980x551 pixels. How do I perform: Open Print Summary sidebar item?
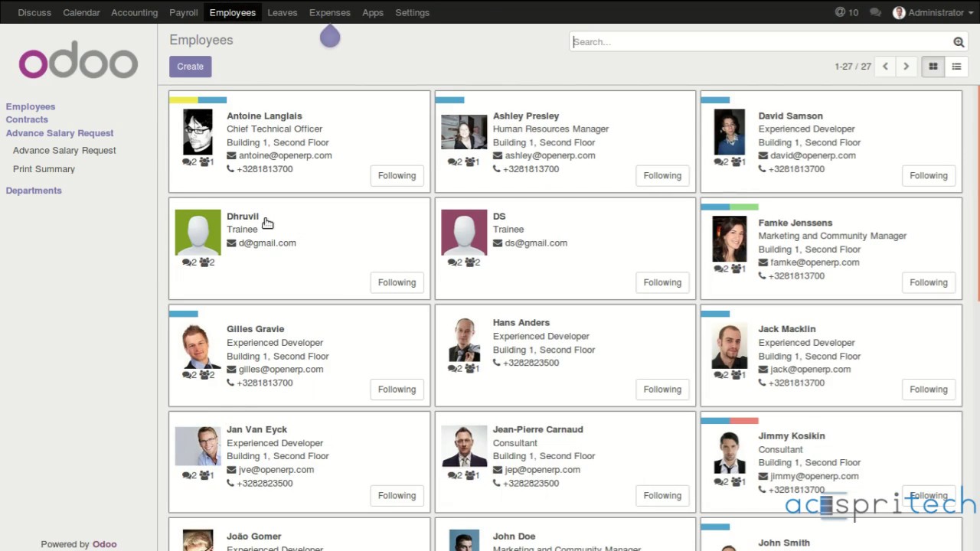click(44, 168)
